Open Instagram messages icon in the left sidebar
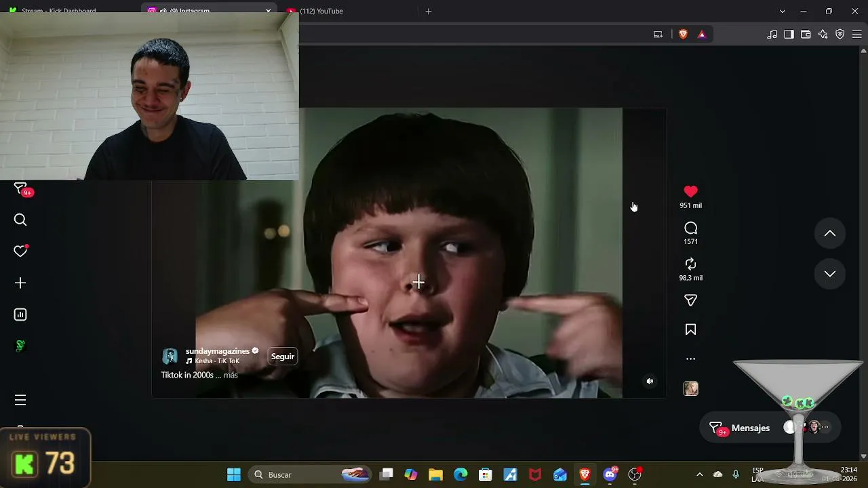The width and height of the screenshot is (868, 488). [x=20, y=189]
